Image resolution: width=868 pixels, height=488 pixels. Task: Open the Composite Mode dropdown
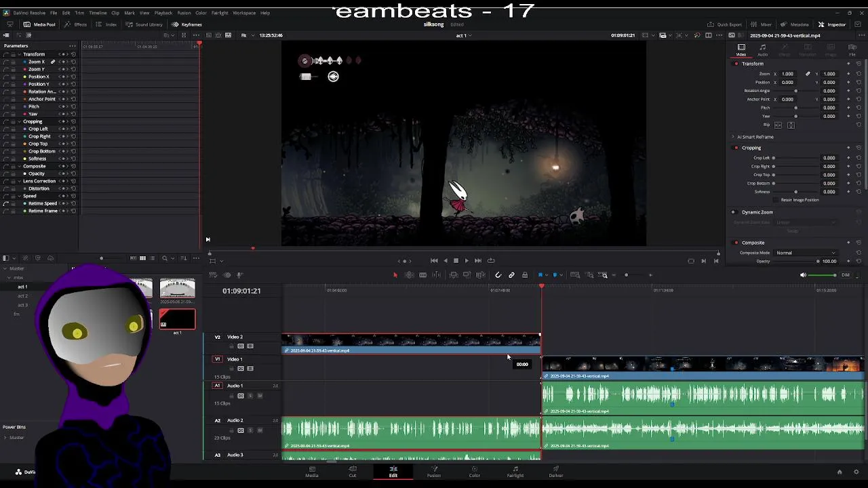pos(806,253)
